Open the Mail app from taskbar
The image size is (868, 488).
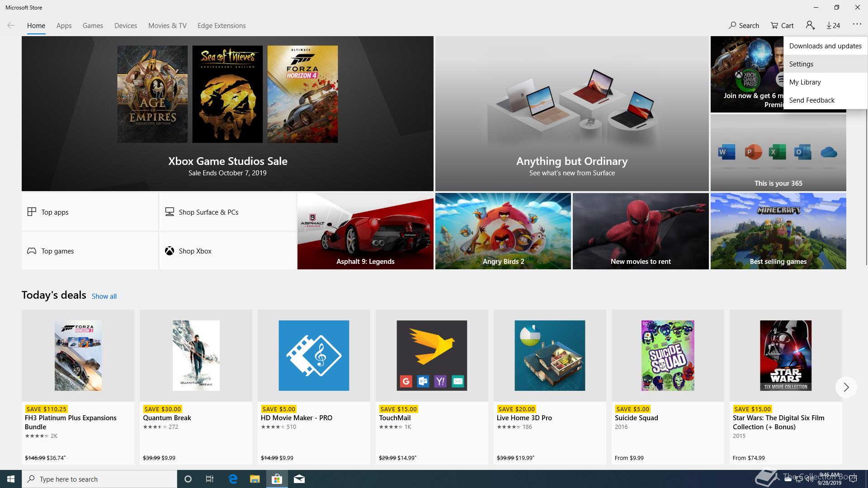[x=299, y=479]
